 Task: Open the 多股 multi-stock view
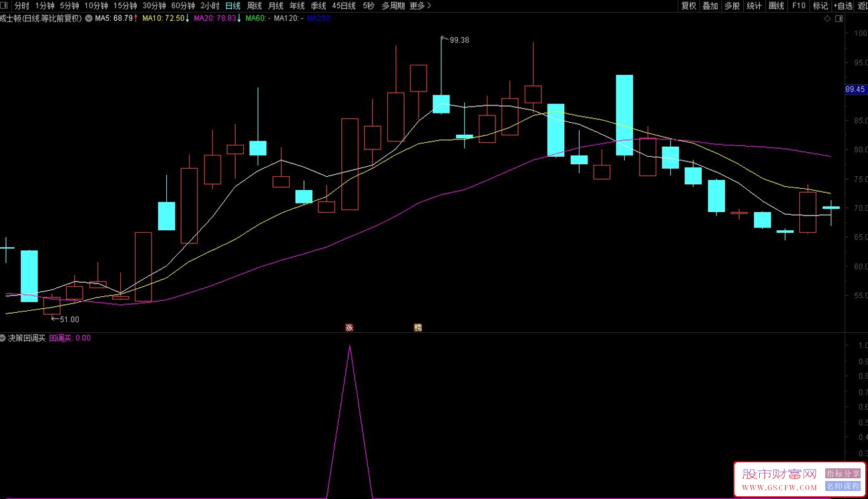point(732,5)
